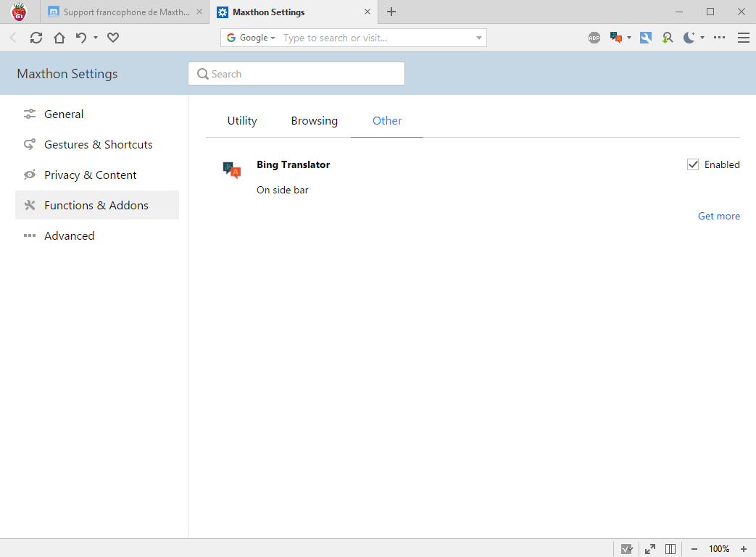
Task: Zoom out with the minus button
Action: coord(694,549)
